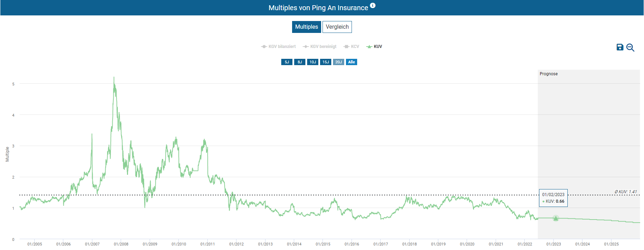The width and height of the screenshot is (644, 250).
Task: Open the info icon beside the title
Action: [373, 5]
